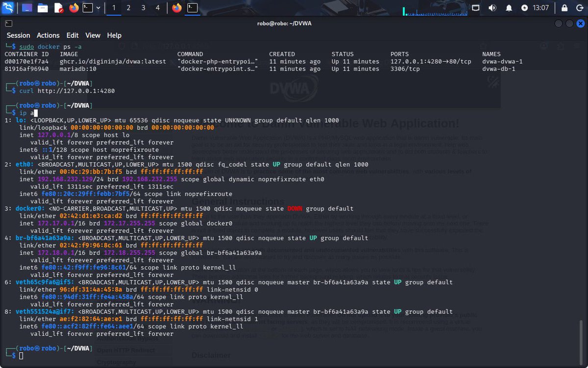This screenshot has width=588, height=368.
Task: Click the container name dvwa-db-1
Action: 499,69
